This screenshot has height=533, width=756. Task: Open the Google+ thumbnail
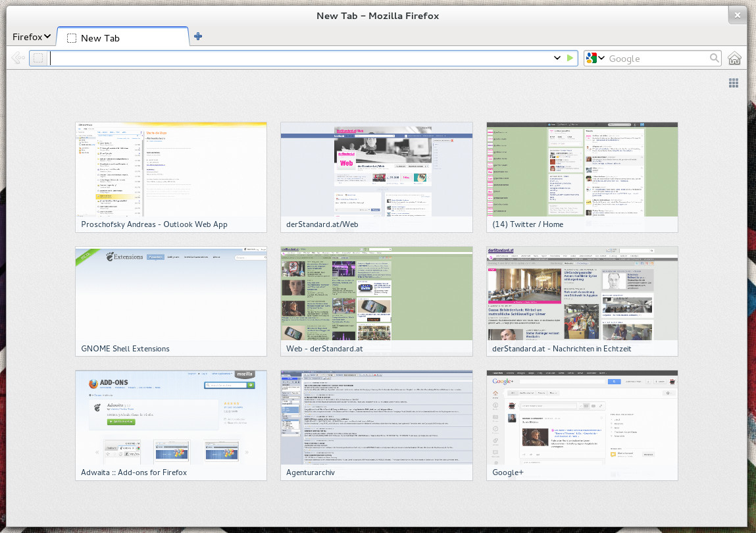pyautogui.click(x=582, y=426)
